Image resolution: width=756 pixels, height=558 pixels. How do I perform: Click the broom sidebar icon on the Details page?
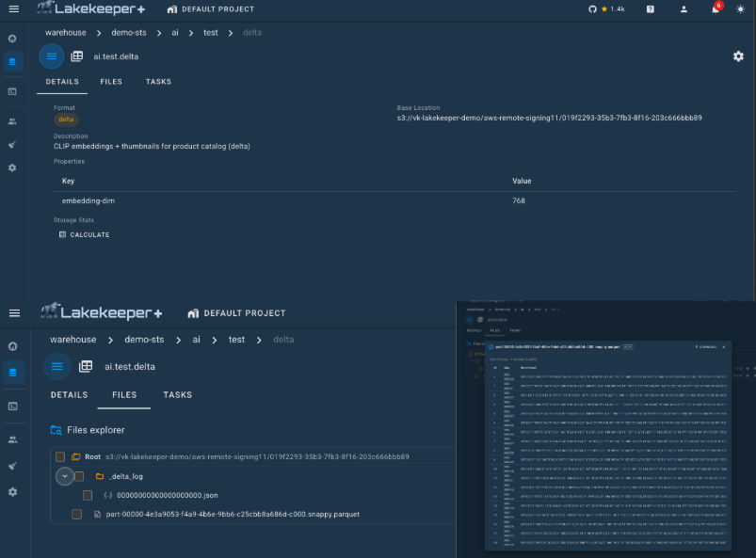click(x=12, y=145)
